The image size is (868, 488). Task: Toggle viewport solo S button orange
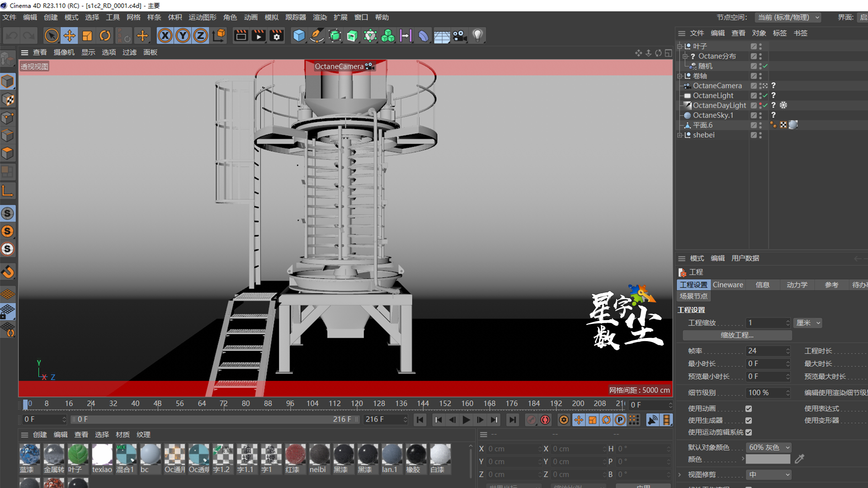(x=8, y=231)
